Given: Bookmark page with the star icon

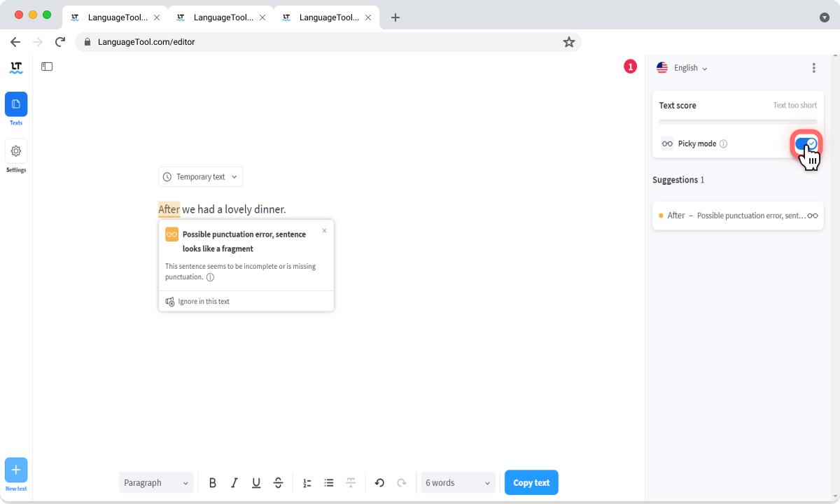Looking at the screenshot, I should pyautogui.click(x=569, y=42).
